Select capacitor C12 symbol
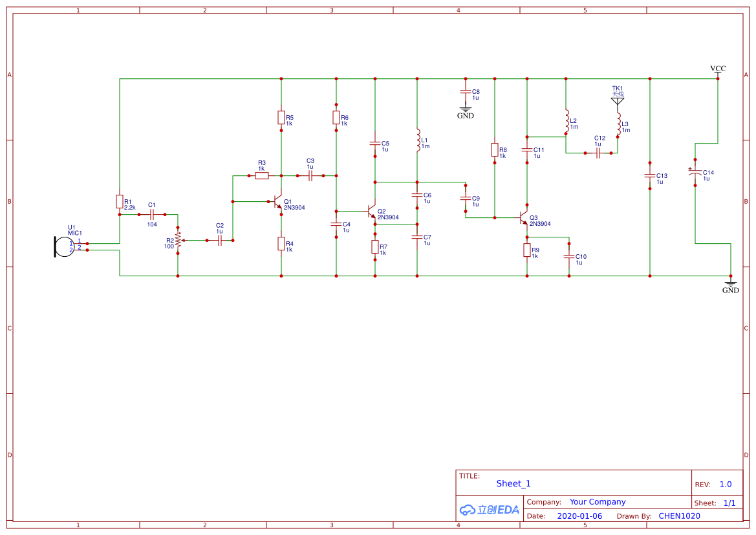The height and width of the screenshot is (535, 756). [x=598, y=153]
